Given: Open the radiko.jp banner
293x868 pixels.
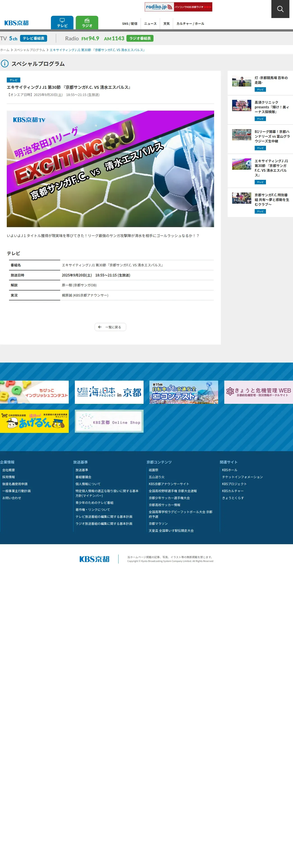Looking at the screenshot, I should [x=178, y=7].
